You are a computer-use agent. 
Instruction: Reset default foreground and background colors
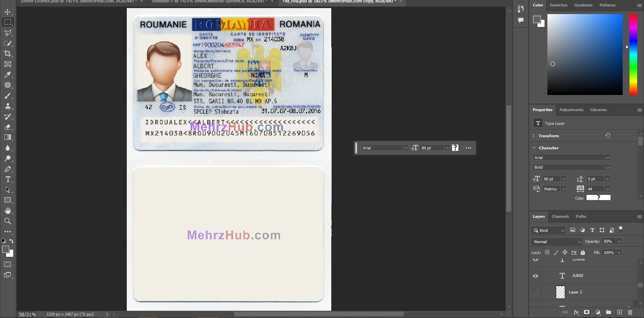pos(4,241)
